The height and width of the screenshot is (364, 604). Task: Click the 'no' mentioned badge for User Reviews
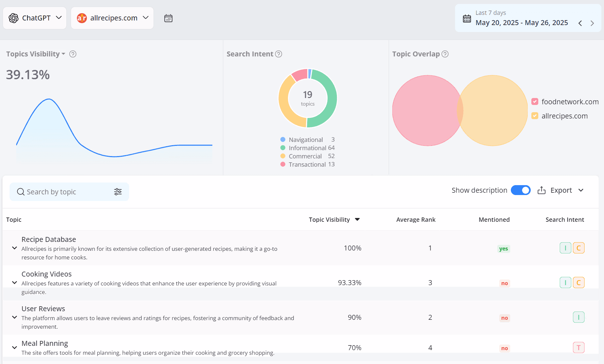click(x=505, y=318)
